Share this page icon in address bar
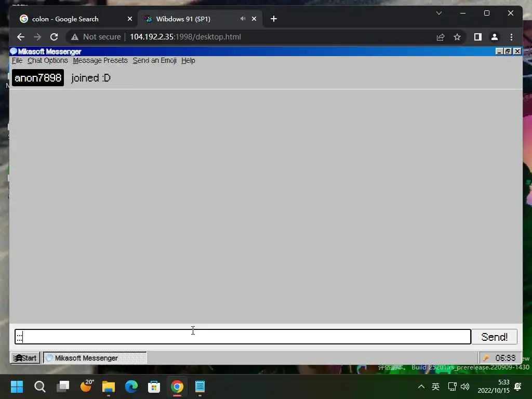Screen dimensions: 532x399 pos(441,37)
